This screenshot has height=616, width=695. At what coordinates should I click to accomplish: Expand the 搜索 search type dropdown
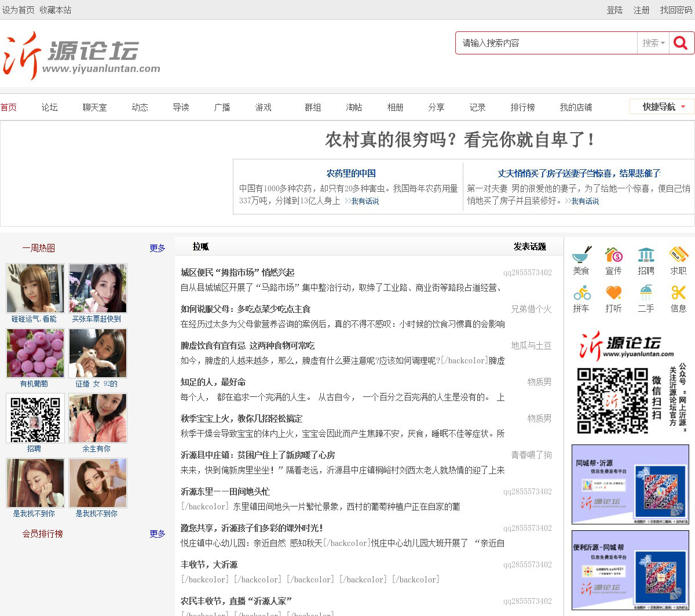(653, 43)
